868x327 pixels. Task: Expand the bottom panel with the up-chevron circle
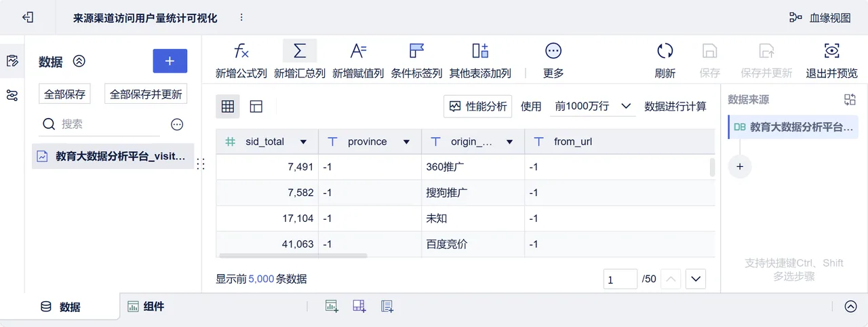(851, 307)
